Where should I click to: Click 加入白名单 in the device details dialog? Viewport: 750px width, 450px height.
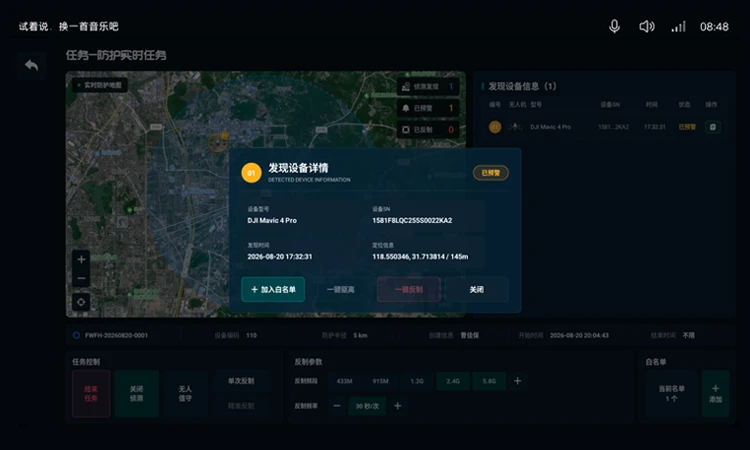pos(273,289)
